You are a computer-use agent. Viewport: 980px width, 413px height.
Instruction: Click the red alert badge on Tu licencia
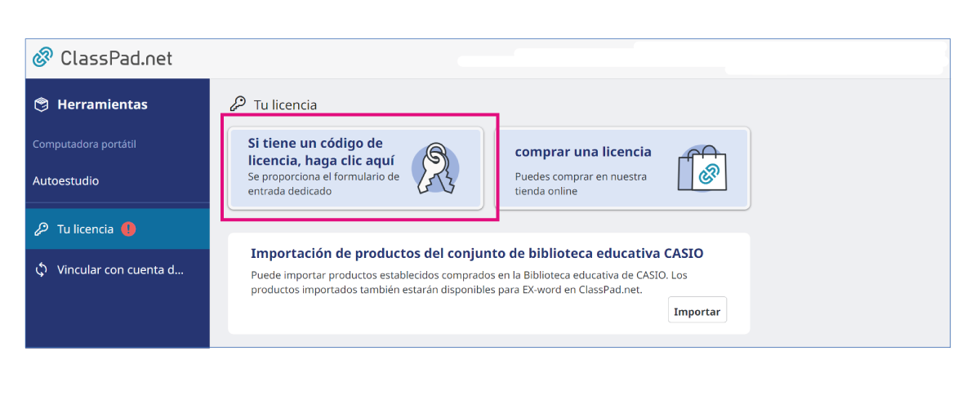[128, 229]
